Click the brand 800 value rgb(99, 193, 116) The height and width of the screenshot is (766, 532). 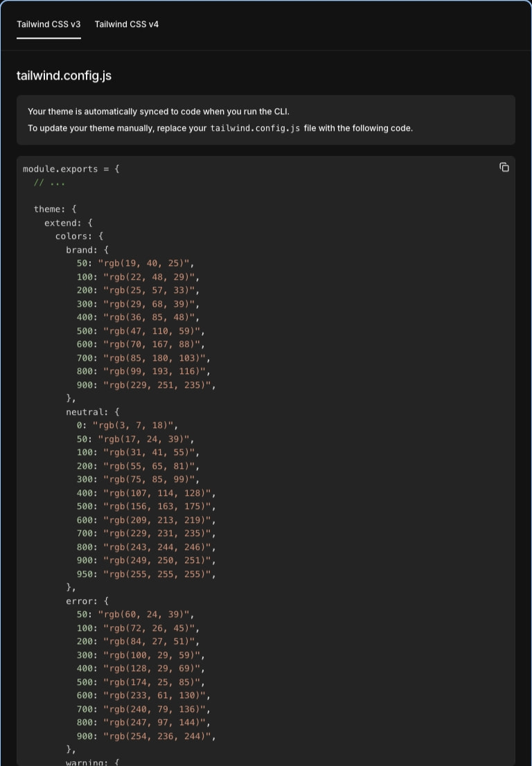154,371
